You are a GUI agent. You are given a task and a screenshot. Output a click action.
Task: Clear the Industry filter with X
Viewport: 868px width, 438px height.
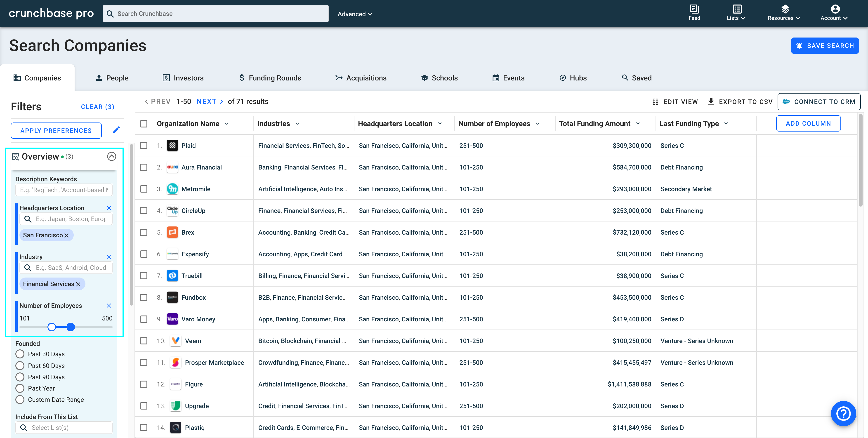coord(109,257)
